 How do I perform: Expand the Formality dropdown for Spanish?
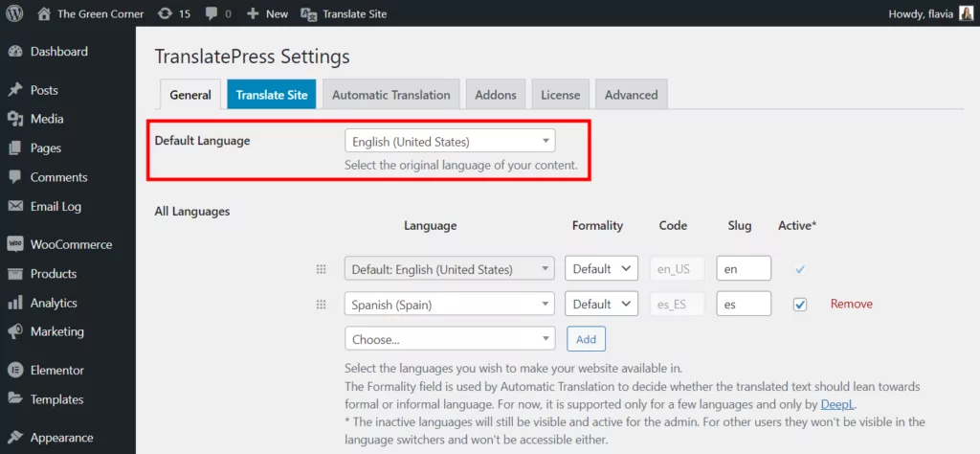click(x=601, y=305)
